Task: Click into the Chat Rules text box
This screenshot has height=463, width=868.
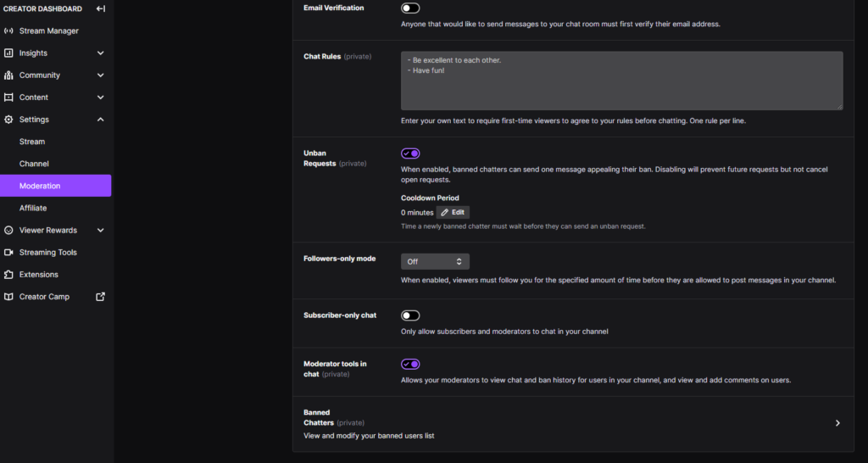Action: coord(621,81)
